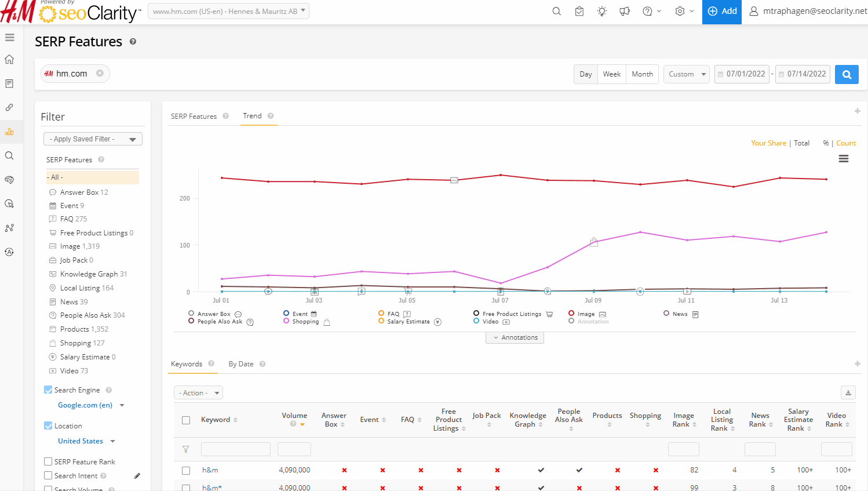This screenshot has height=491, width=868.
Task: Toggle the FAQ legend series
Action: click(x=394, y=314)
